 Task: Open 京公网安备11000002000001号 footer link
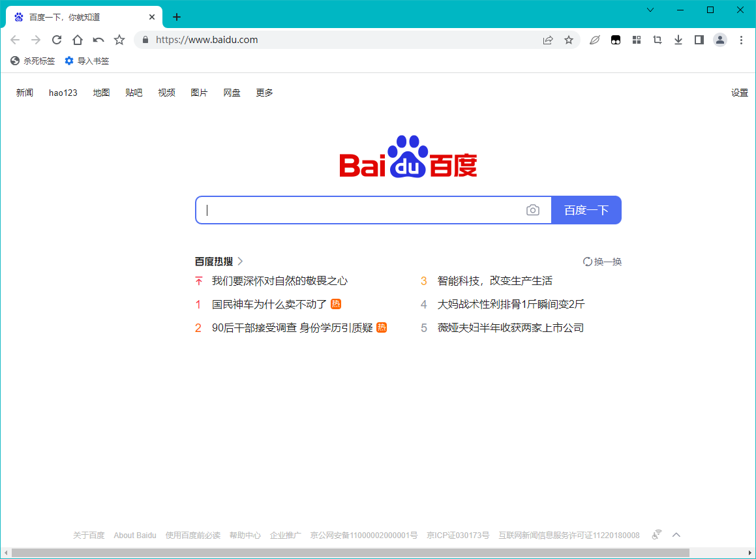click(363, 536)
